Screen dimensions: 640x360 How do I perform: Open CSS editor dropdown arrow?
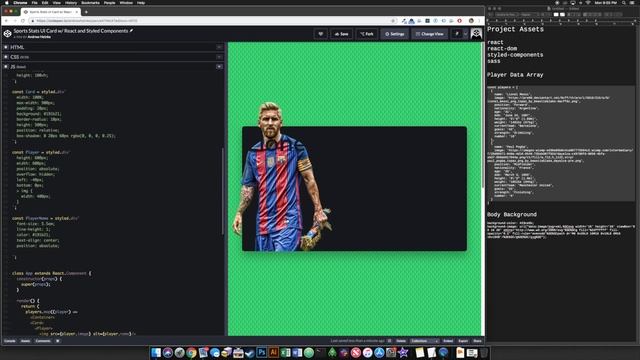pyautogui.click(x=219, y=57)
